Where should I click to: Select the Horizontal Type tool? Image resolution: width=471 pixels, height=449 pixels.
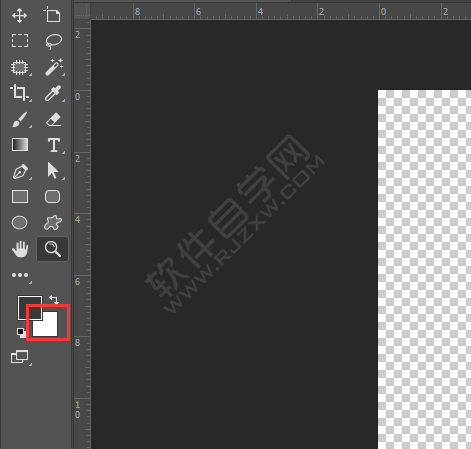[x=54, y=145]
